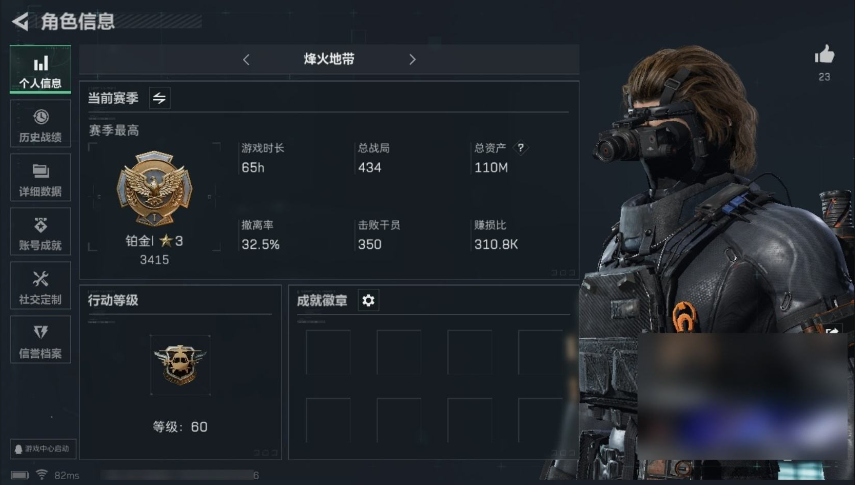Click the last top-row achievement badge slot
Screen dimensions: 855x485
pyautogui.click(x=540, y=352)
